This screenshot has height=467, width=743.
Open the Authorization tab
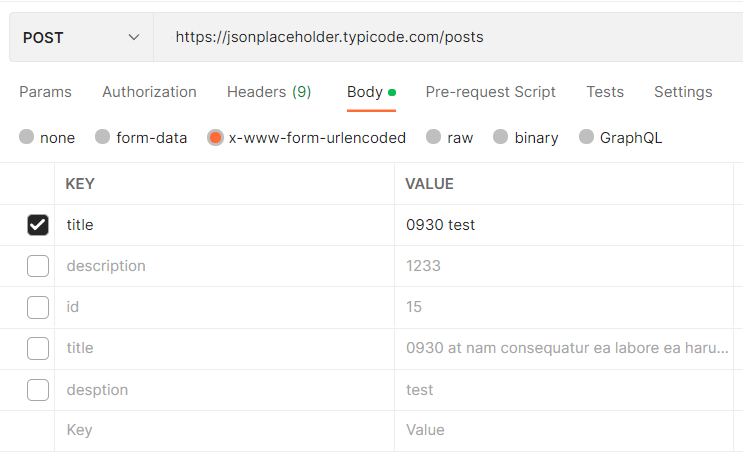[149, 92]
